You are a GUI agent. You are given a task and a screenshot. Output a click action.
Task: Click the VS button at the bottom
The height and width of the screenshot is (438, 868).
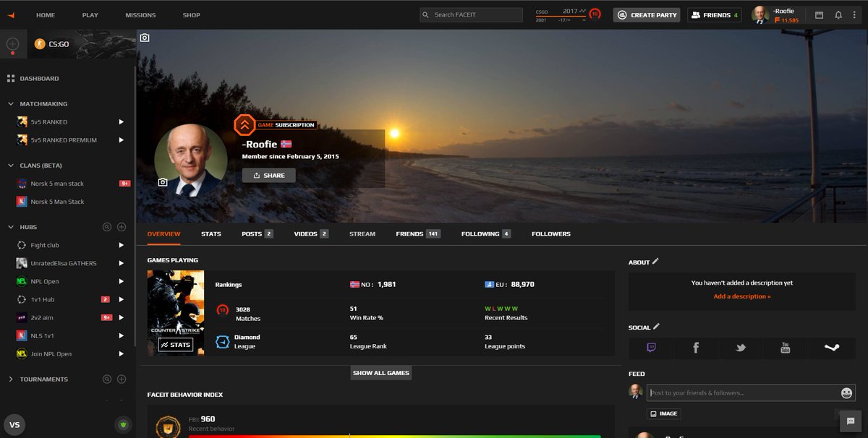14,425
